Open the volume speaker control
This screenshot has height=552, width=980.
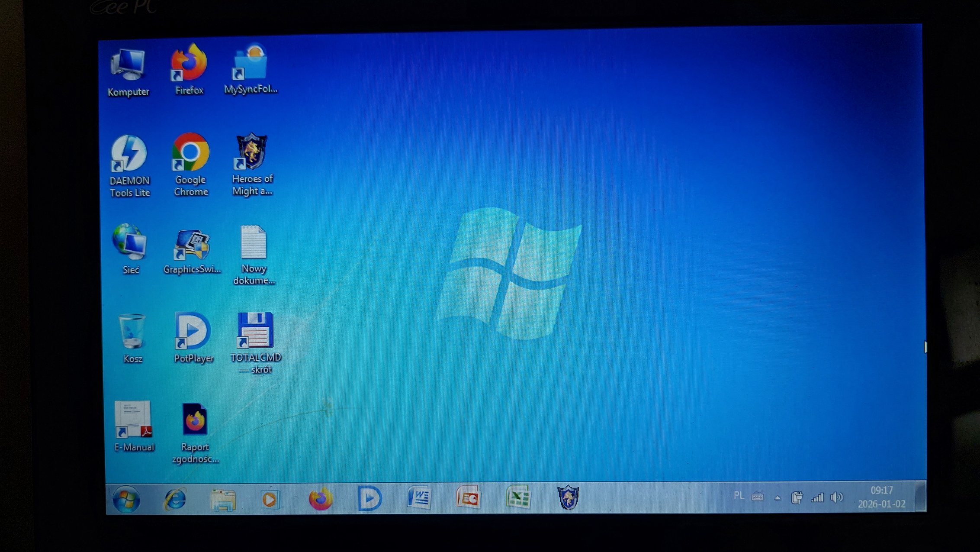click(x=836, y=497)
